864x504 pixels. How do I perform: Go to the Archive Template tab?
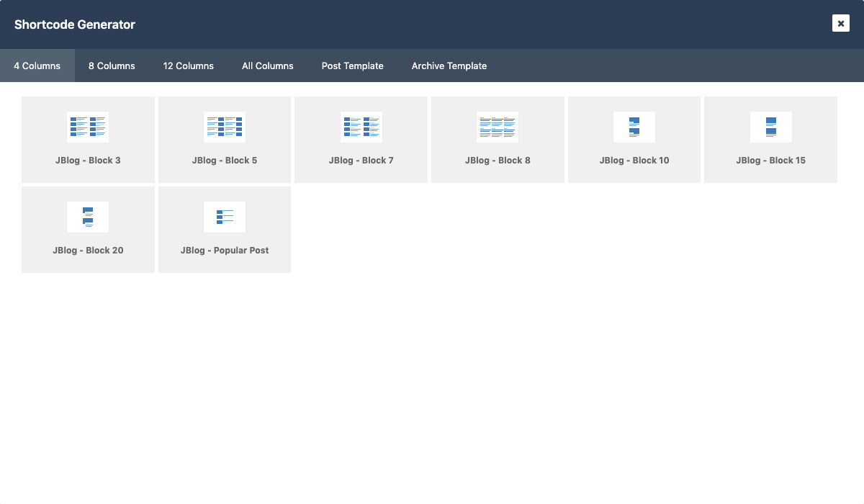[449, 66]
